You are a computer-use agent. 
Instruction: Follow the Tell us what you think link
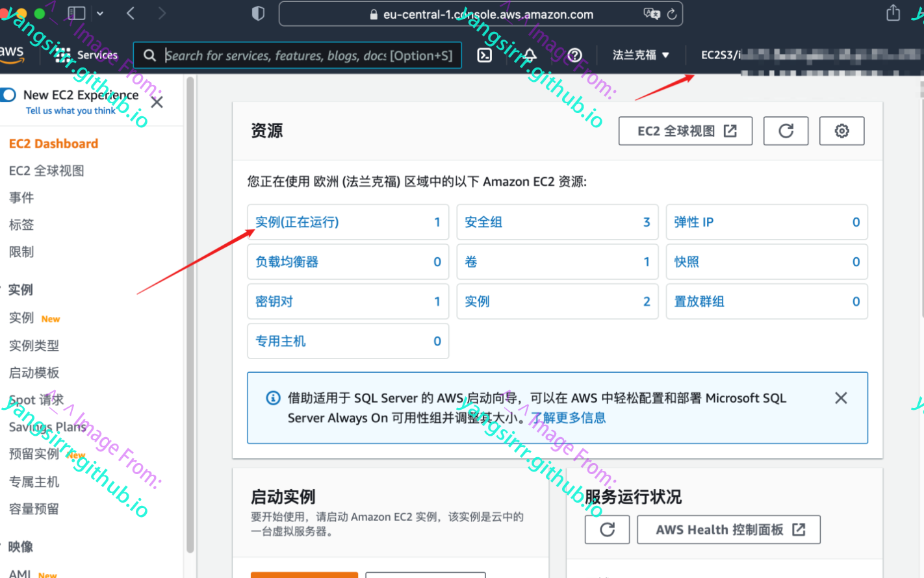[x=71, y=111]
